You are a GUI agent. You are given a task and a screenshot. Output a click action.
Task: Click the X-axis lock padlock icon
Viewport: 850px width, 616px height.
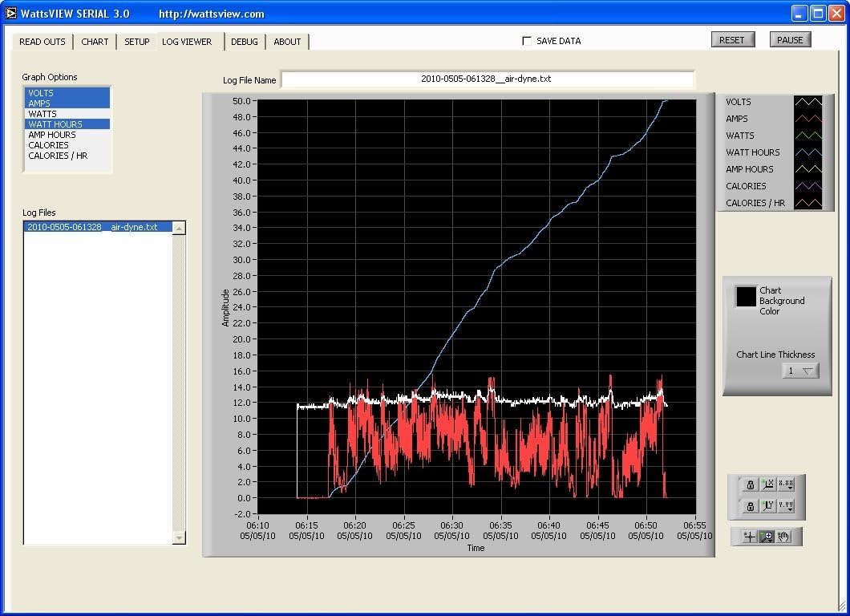point(751,484)
